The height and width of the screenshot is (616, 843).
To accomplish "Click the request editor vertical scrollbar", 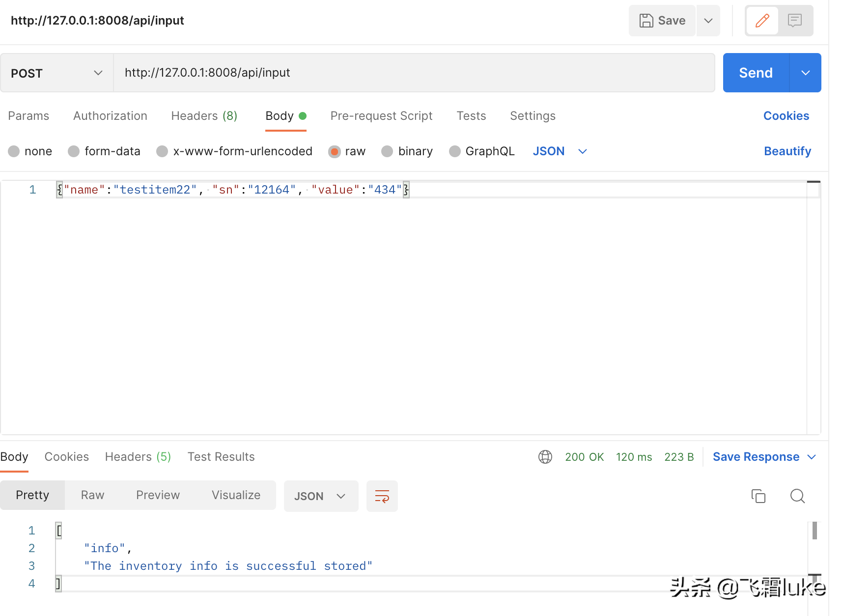I will click(814, 308).
